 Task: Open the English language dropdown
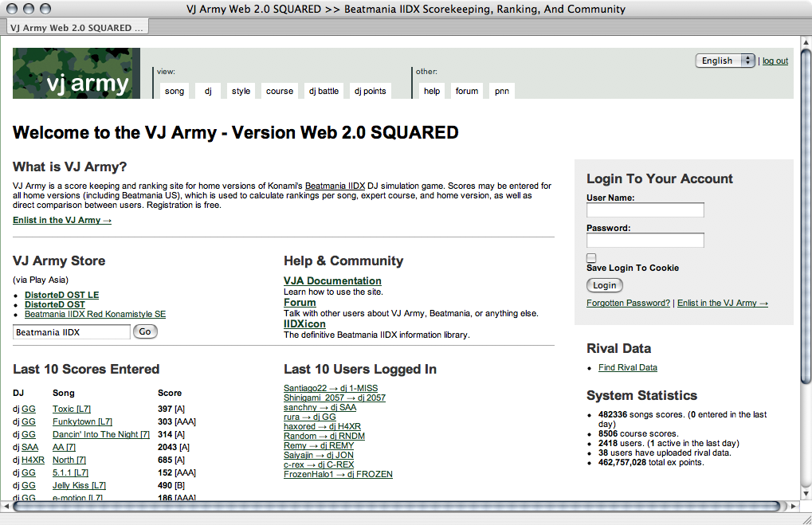pos(724,61)
